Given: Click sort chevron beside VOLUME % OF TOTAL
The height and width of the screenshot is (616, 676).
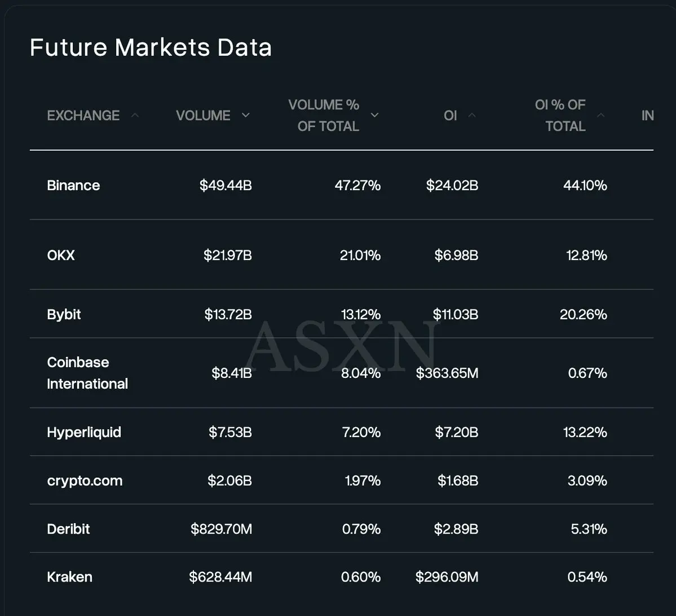Looking at the screenshot, I should [374, 115].
